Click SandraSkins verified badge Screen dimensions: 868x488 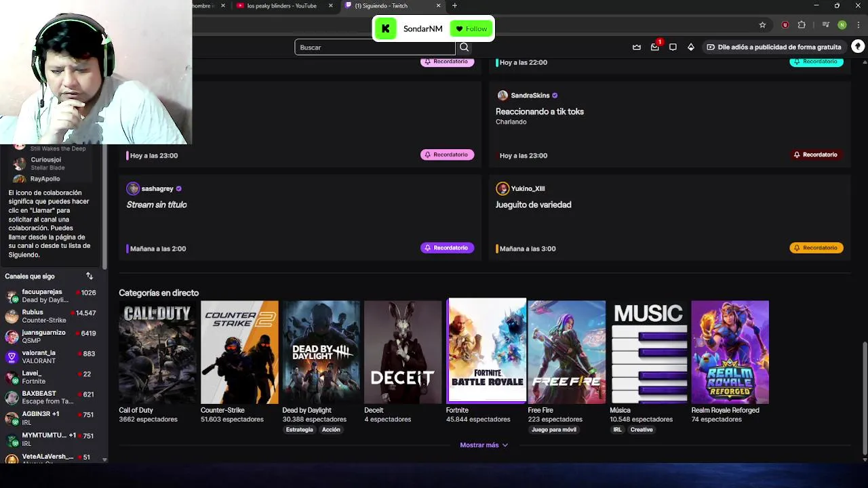[x=555, y=96]
